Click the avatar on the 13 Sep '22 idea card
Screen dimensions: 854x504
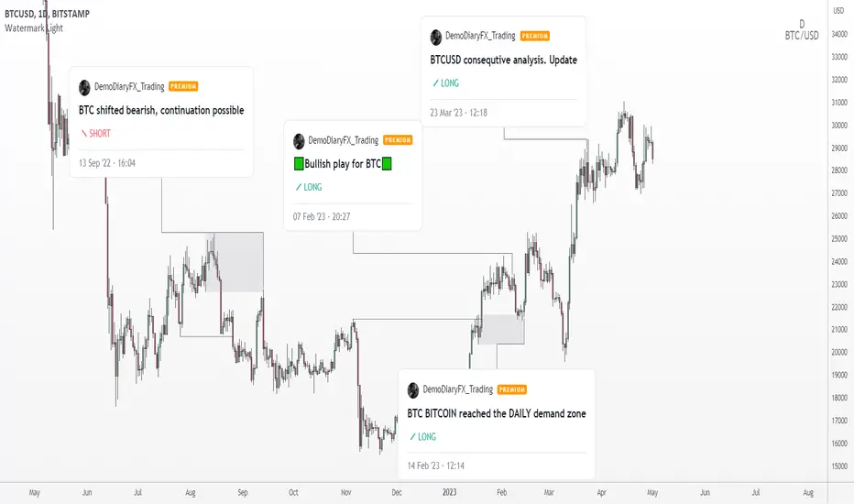84,87
